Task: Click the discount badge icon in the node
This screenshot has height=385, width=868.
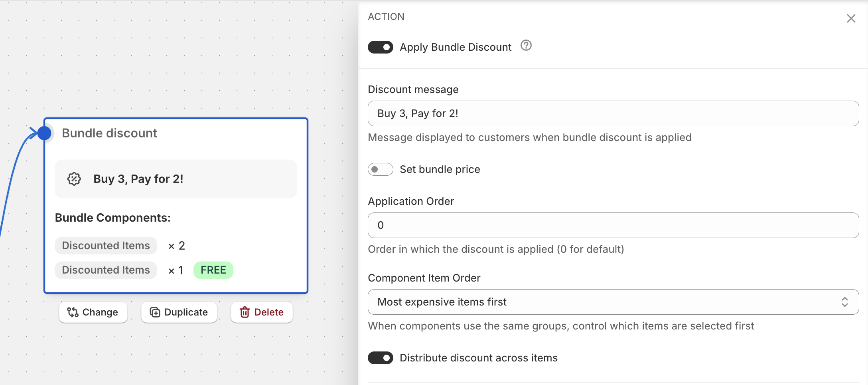Action: click(74, 179)
